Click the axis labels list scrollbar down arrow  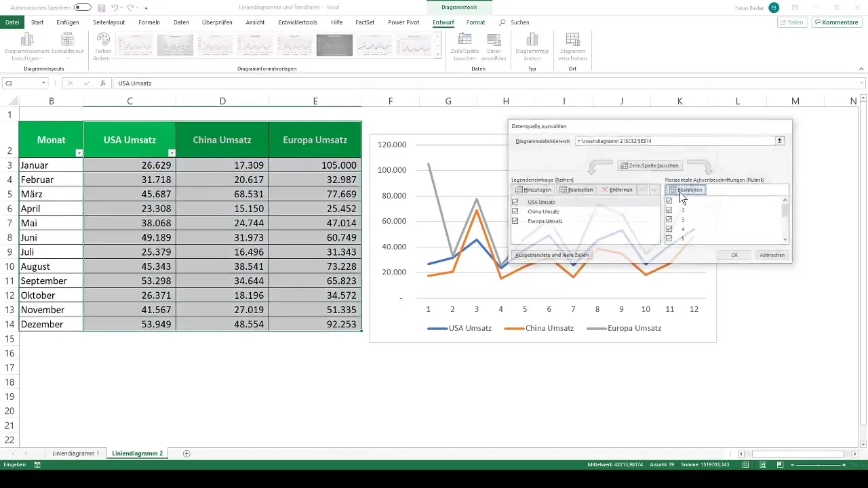click(785, 239)
